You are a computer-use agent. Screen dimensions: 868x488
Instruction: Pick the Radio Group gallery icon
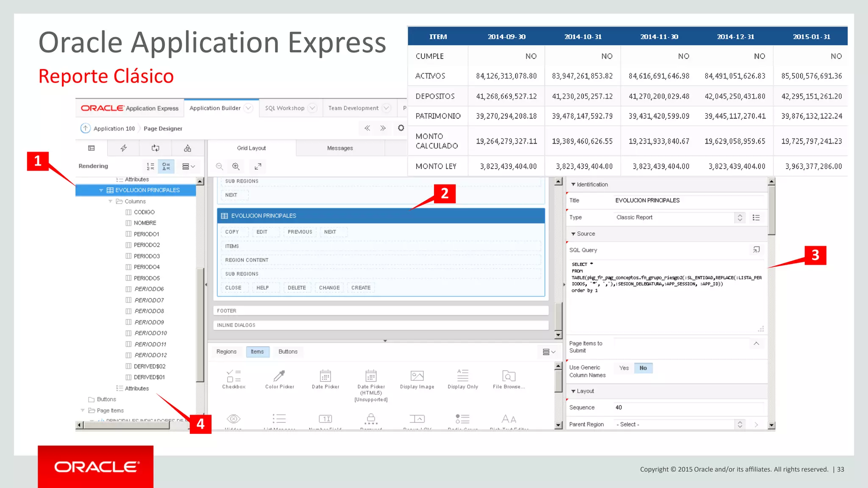pos(462,419)
